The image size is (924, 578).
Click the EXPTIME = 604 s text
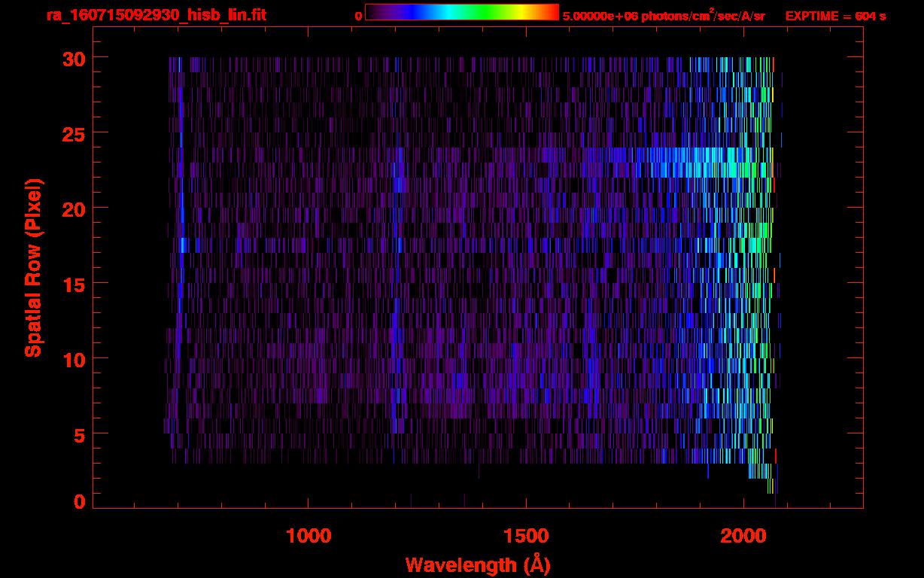click(835, 16)
